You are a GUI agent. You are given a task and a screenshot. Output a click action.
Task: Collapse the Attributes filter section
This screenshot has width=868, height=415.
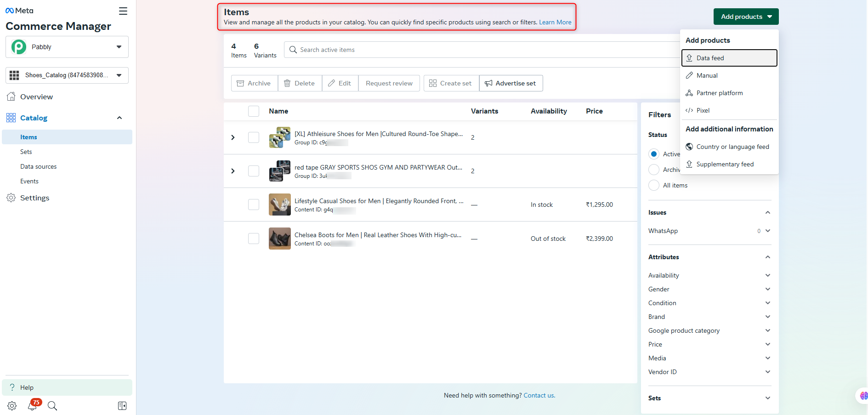point(767,257)
